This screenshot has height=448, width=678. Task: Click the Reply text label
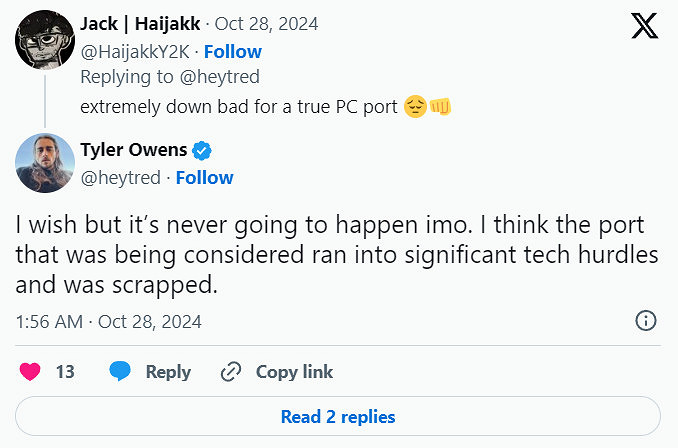click(x=168, y=371)
